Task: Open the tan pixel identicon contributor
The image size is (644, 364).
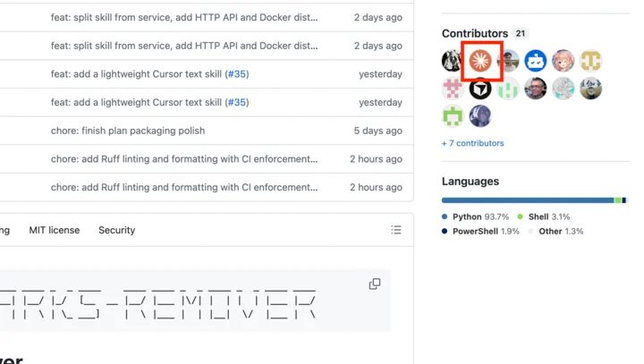Action: pyautogui.click(x=590, y=61)
